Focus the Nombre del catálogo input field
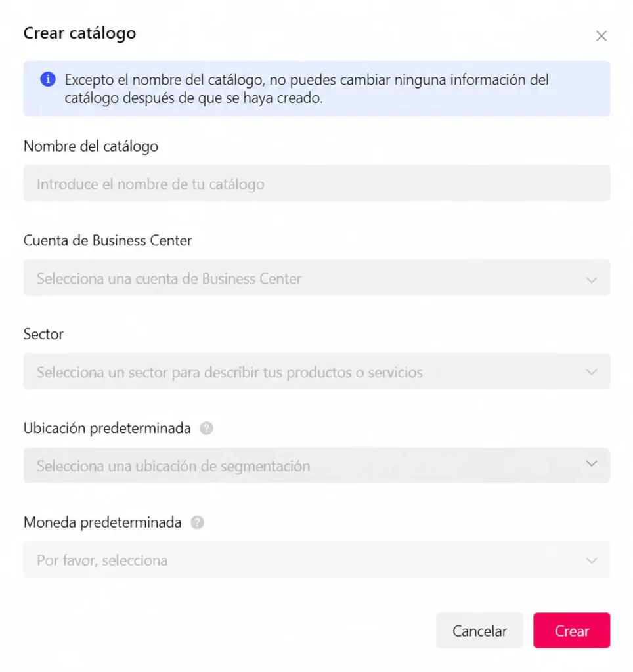Screen dimensions: 633x672 (x=316, y=184)
